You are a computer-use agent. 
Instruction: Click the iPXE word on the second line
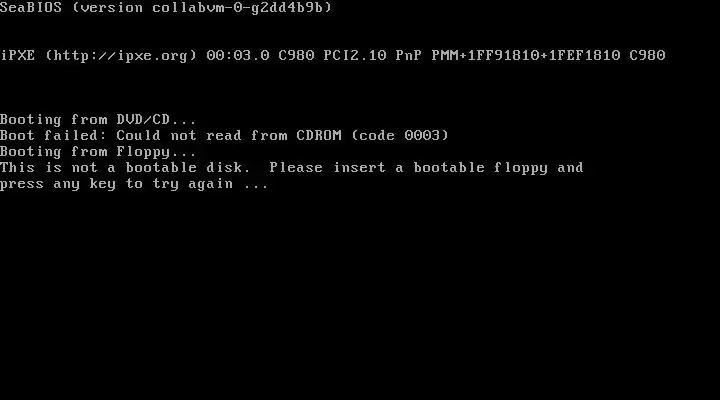[17, 56]
